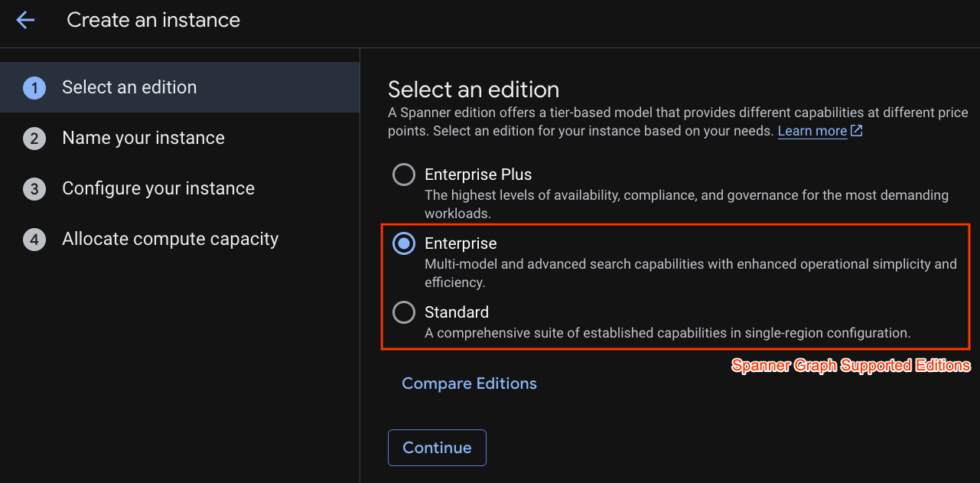Image resolution: width=980 pixels, height=483 pixels.
Task: Click the 'Select an edition' main heading
Action: [474, 90]
